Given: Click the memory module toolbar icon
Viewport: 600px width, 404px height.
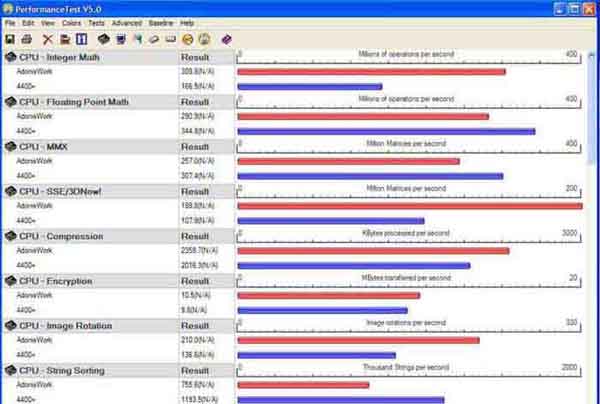Looking at the screenshot, I should (x=154, y=39).
